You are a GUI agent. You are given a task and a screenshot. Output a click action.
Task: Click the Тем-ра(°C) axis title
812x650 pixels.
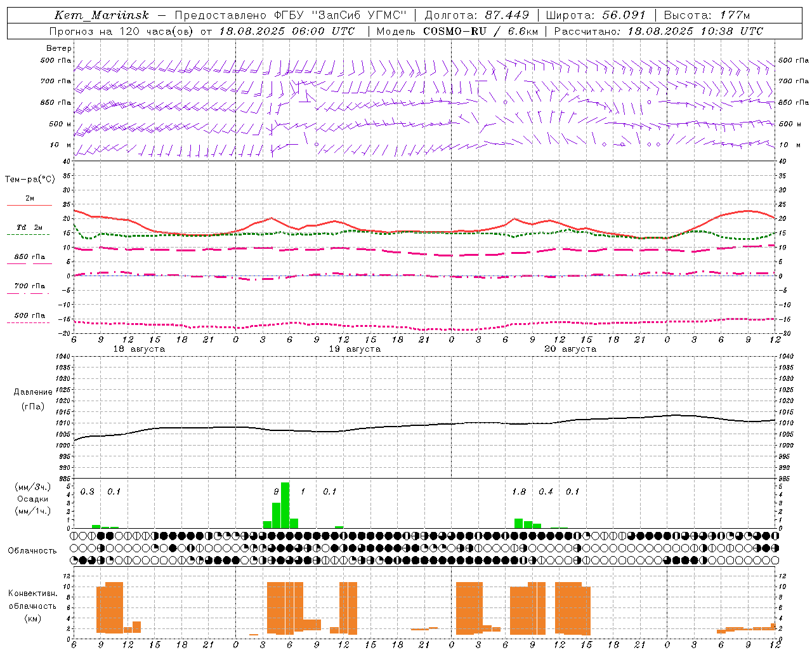click(x=30, y=180)
